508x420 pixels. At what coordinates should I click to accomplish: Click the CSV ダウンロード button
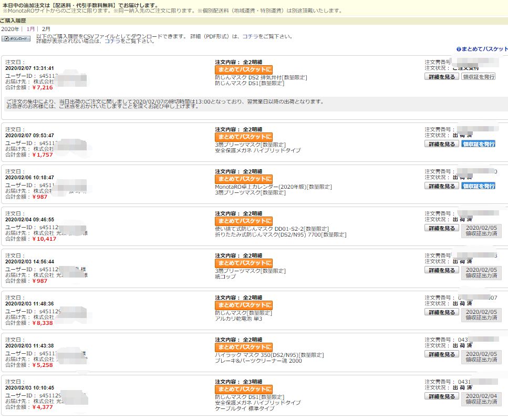tap(17, 39)
